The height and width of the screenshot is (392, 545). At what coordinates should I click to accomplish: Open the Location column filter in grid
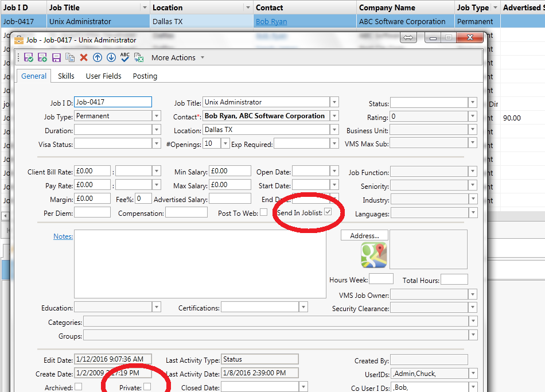(248, 7)
